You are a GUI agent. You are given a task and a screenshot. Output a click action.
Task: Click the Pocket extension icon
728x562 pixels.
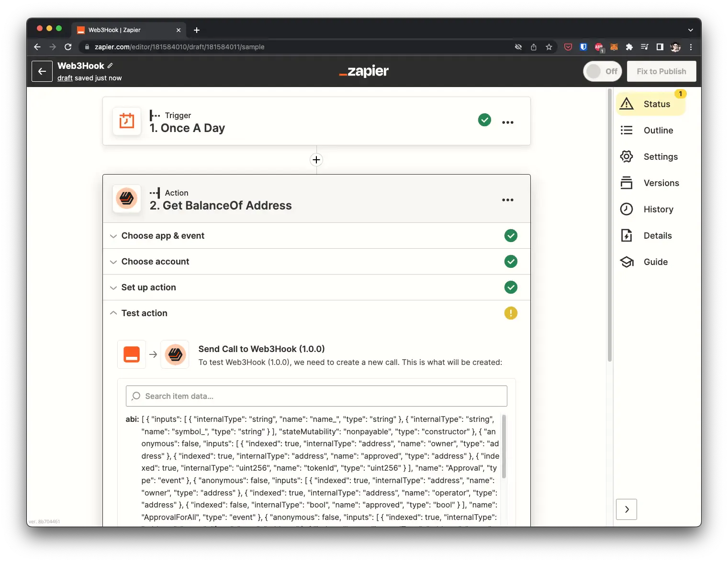pos(568,47)
